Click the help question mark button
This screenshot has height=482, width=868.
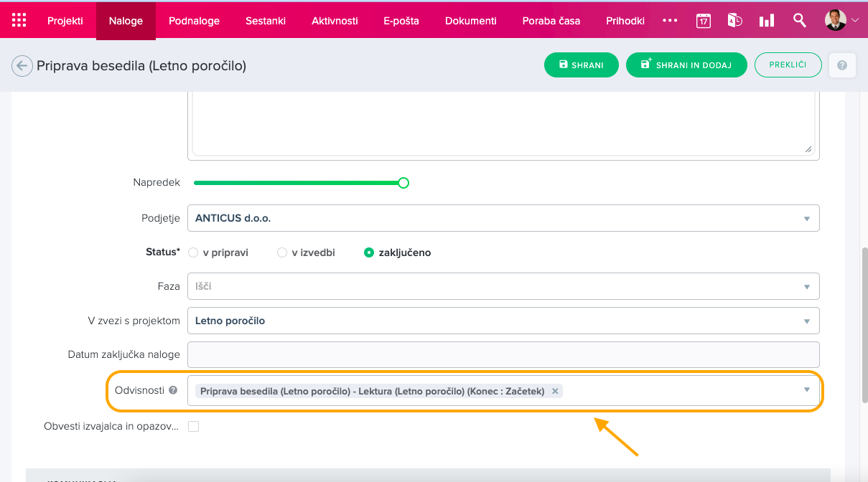[x=842, y=65]
